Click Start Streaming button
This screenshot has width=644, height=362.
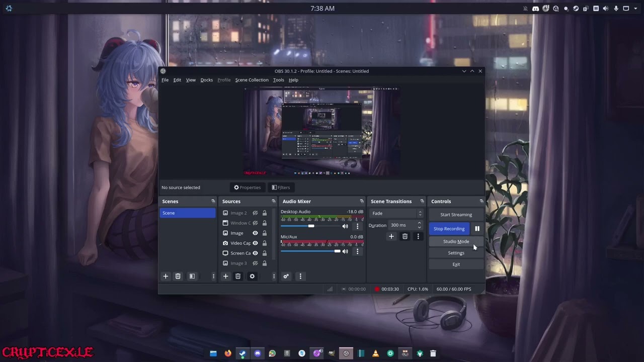click(x=456, y=215)
